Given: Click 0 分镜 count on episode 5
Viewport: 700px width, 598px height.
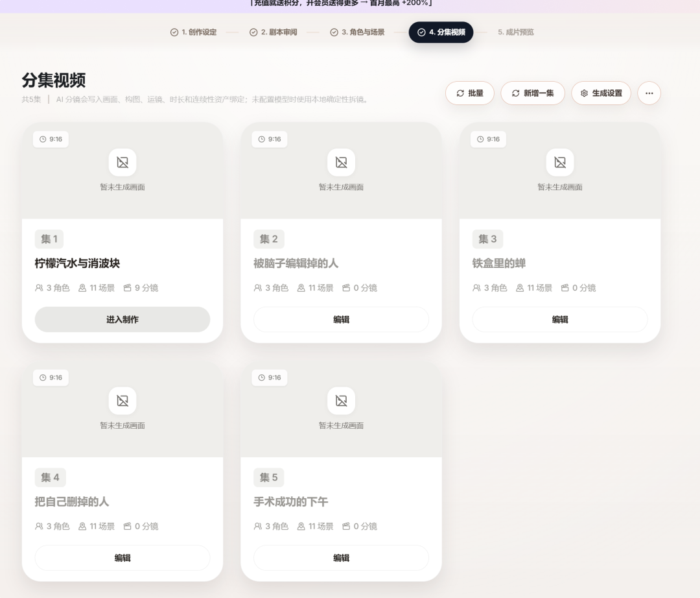Looking at the screenshot, I should 360,527.
